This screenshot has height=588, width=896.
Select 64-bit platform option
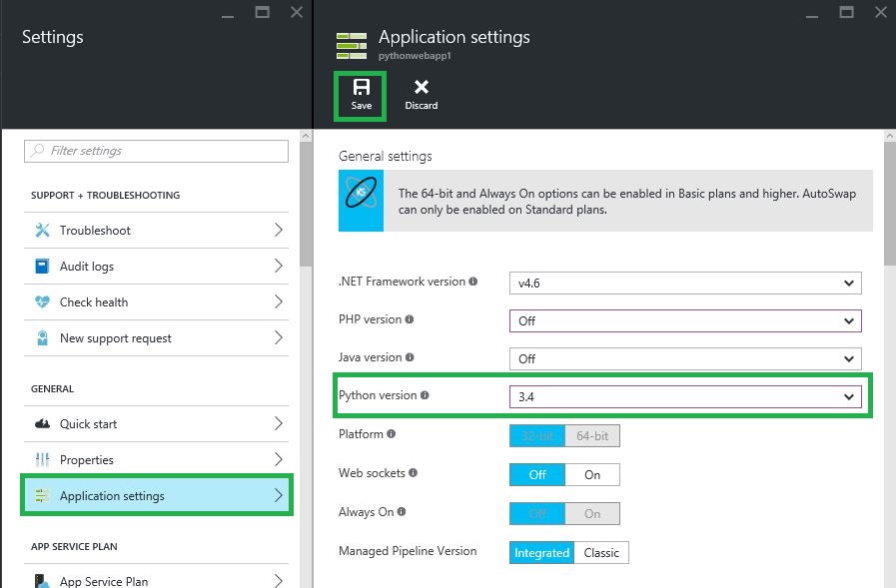click(592, 436)
